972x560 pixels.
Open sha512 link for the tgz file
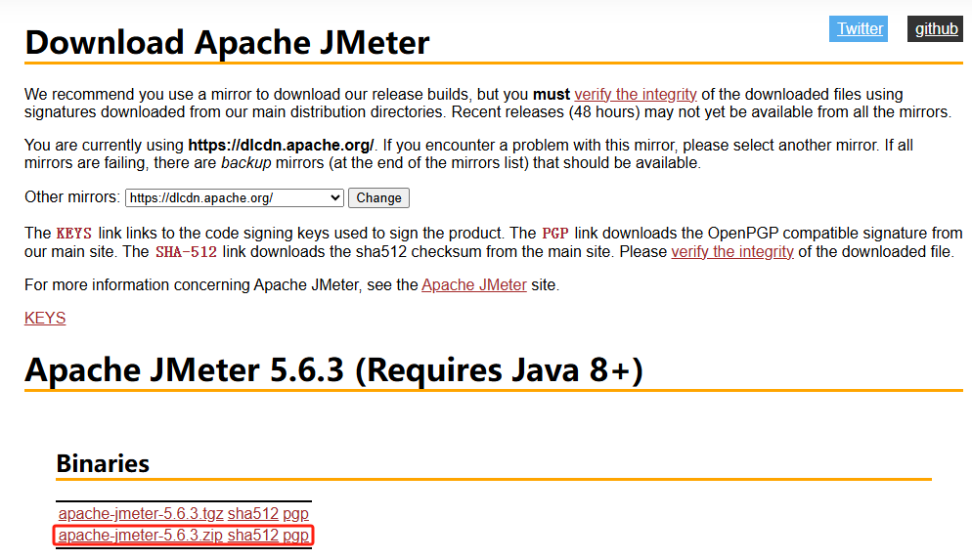tap(253, 513)
